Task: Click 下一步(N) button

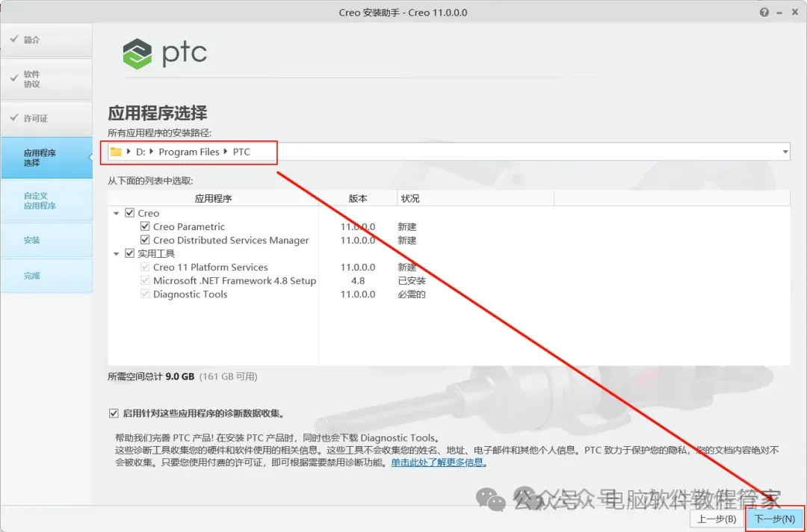Action: coord(774,519)
